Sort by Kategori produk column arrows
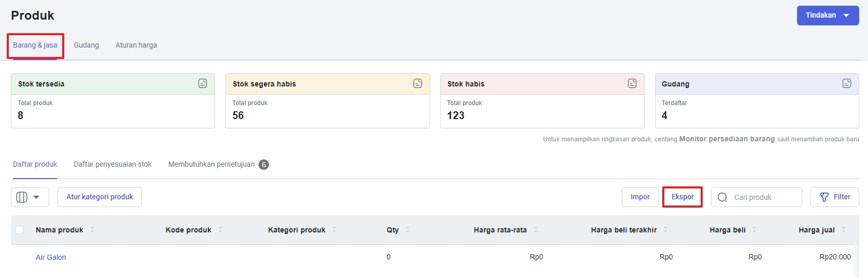The image size is (868, 278). coord(334,230)
